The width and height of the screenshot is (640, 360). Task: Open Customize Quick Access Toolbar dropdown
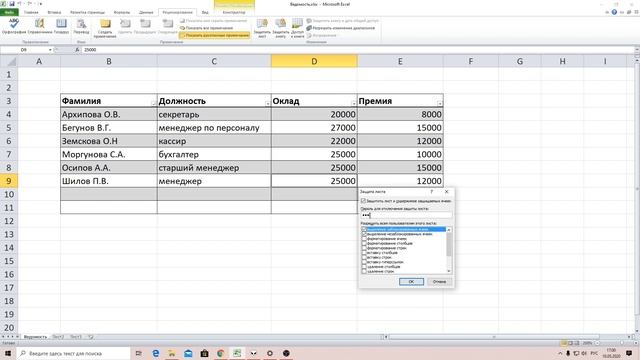pyautogui.click(x=40, y=4)
